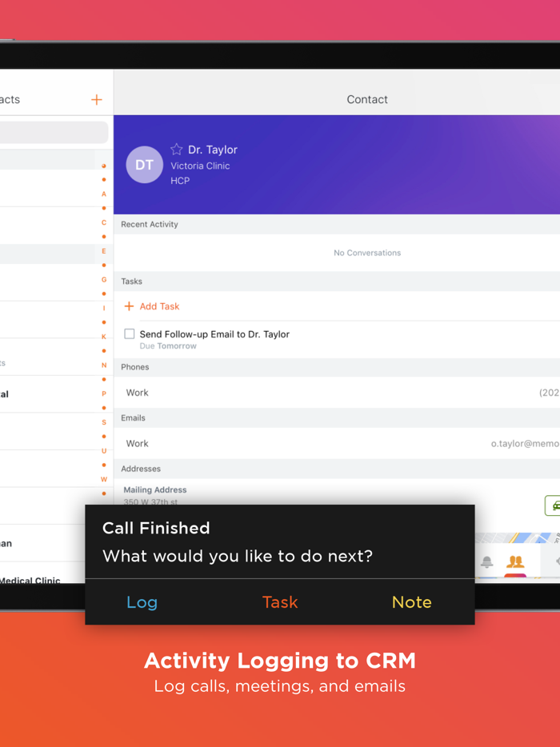Click the No Conversations message
The height and width of the screenshot is (747, 560).
tap(367, 253)
